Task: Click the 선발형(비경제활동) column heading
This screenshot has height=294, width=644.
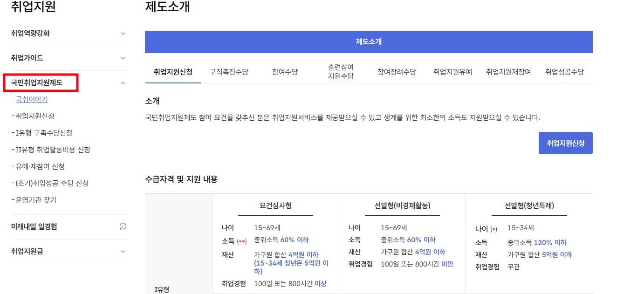Action: 402,205
